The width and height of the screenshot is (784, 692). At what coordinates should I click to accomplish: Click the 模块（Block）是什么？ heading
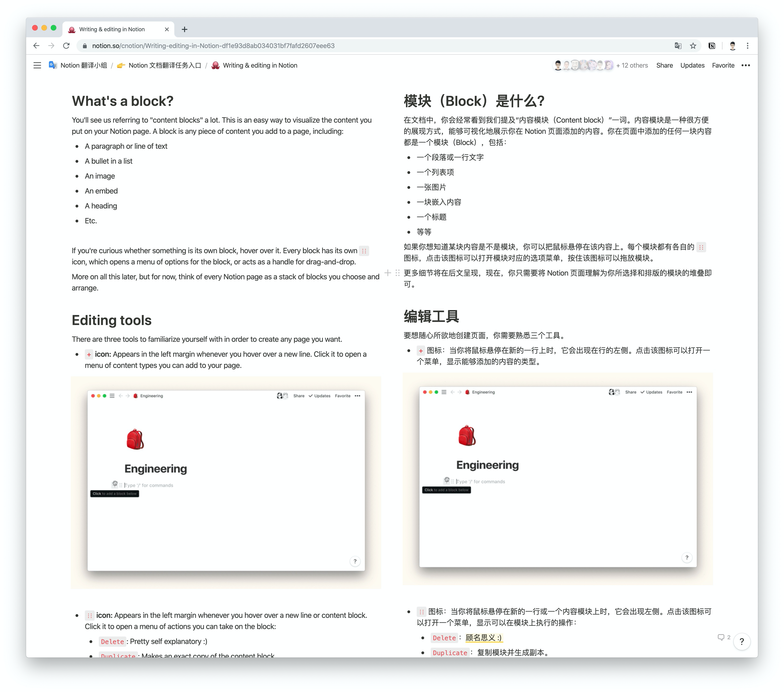(x=474, y=101)
